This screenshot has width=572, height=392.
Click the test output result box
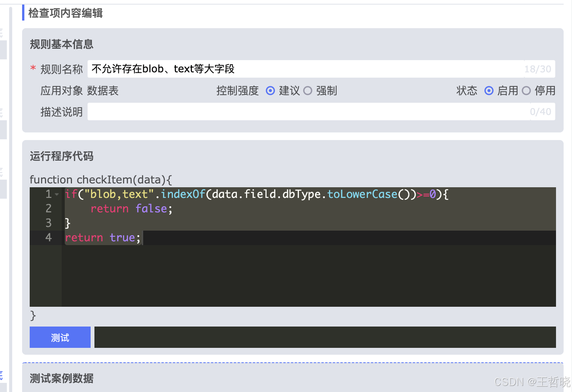click(x=325, y=337)
